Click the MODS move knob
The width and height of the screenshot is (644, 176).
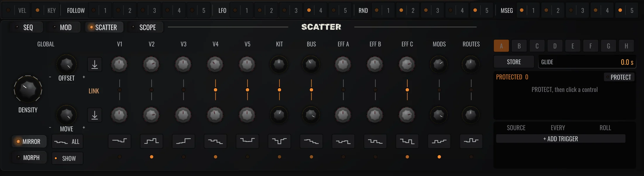[x=439, y=115]
